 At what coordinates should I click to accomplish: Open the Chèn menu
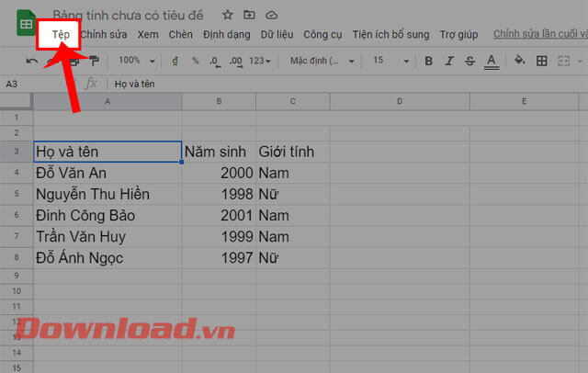point(180,35)
